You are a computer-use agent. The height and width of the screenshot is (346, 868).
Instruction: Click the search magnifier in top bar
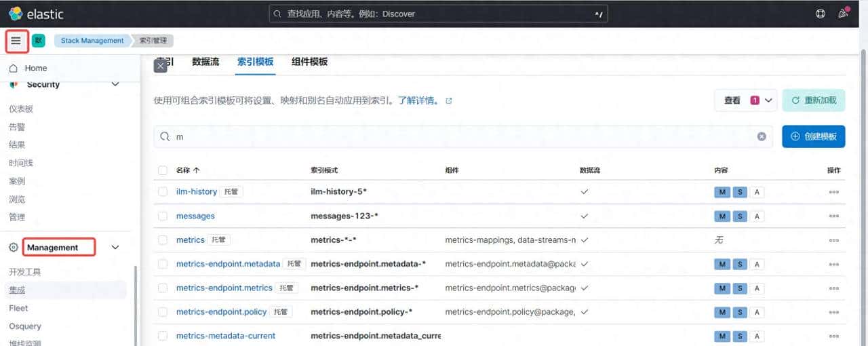pos(277,14)
